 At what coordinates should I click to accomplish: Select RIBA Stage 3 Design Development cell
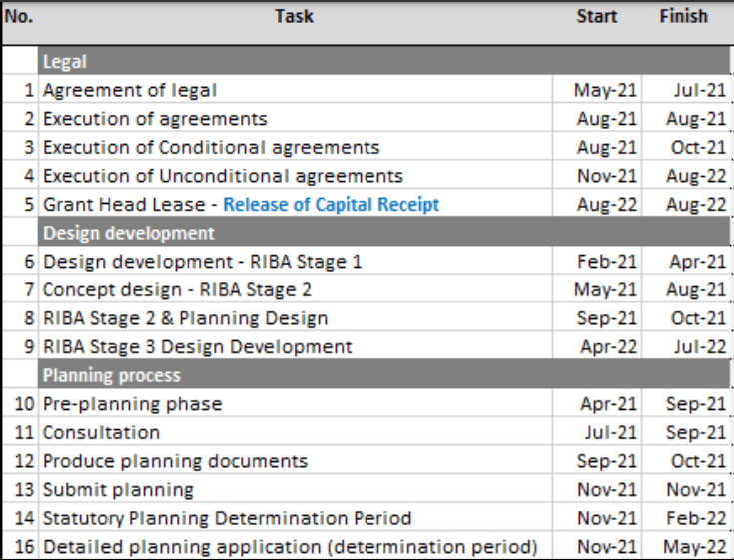coord(197,347)
